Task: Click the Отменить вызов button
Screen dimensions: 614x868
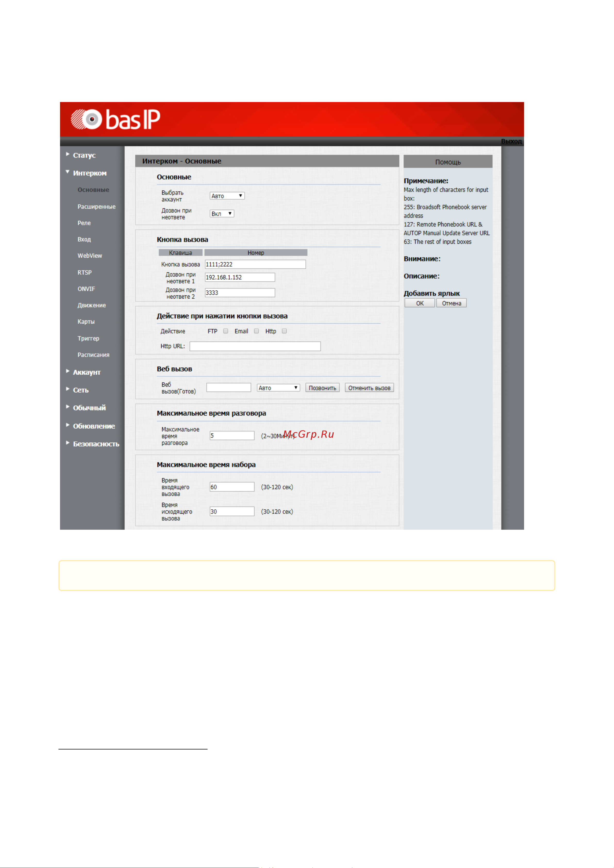Action: click(x=369, y=388)
